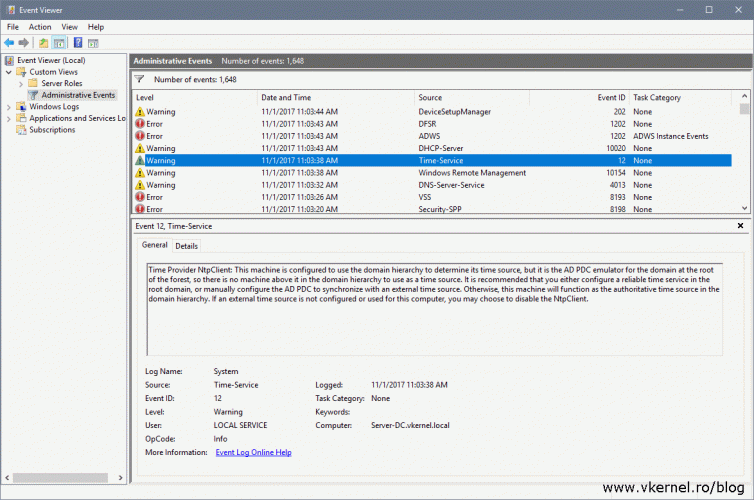The width and height of the screenshot is (754, 500).
Task: Click the error icon on the DFSR row
Action: 140,124
